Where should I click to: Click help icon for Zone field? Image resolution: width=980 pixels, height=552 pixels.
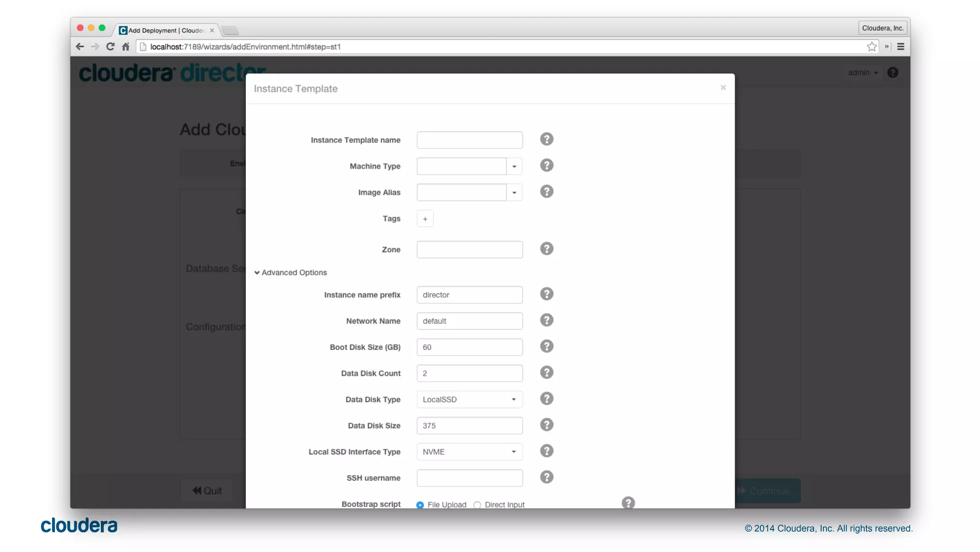[x=546, y=249]
